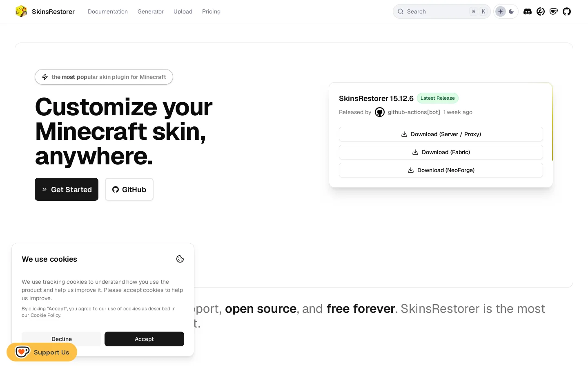Open the Discord icon link in header
This screenshot has height=368, width=588.
point(528,11)
